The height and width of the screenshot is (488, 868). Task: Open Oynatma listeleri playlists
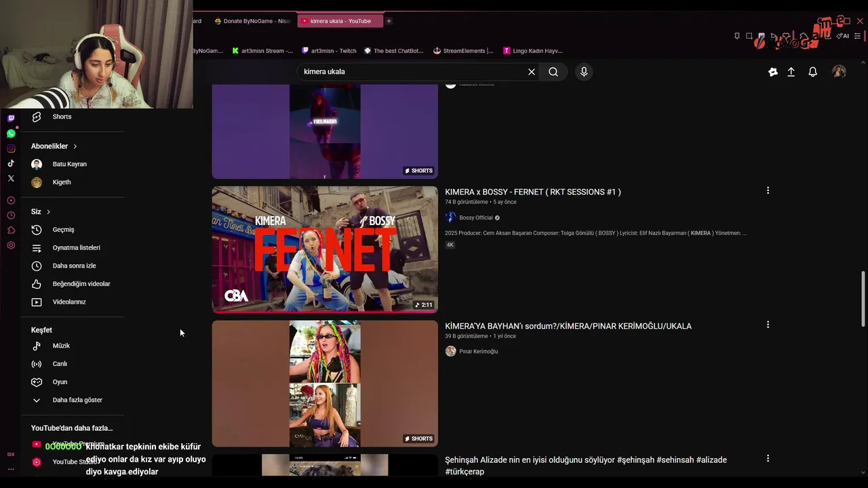(x=73, y=248)
